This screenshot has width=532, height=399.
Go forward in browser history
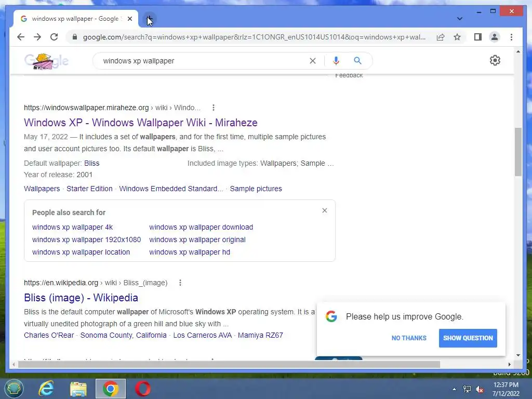tap(37, 37)
